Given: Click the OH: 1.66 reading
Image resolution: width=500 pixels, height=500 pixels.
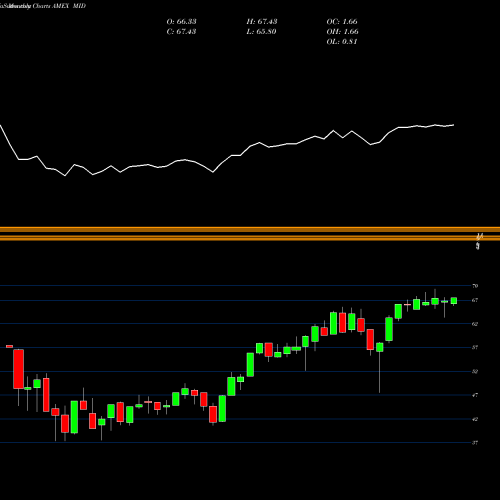Looking at the screenshot, I should 342,32.
